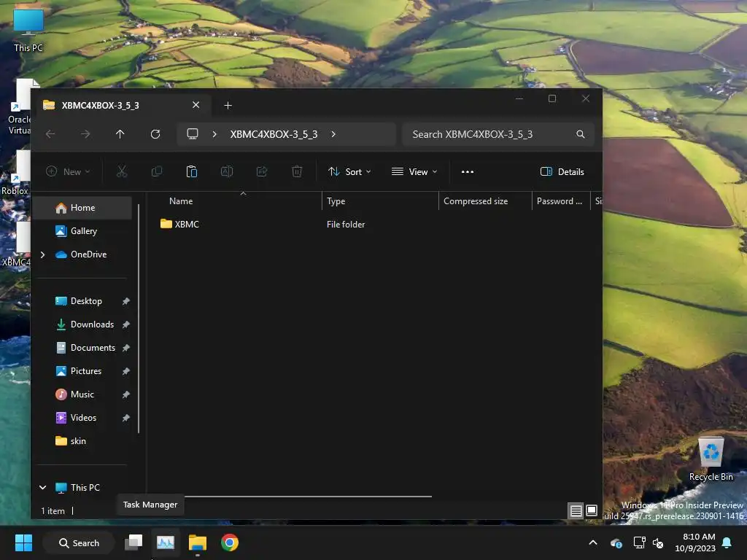747x560 pixels.
Task: Expand the OneDrive tree node
Action: click(43, 254)
